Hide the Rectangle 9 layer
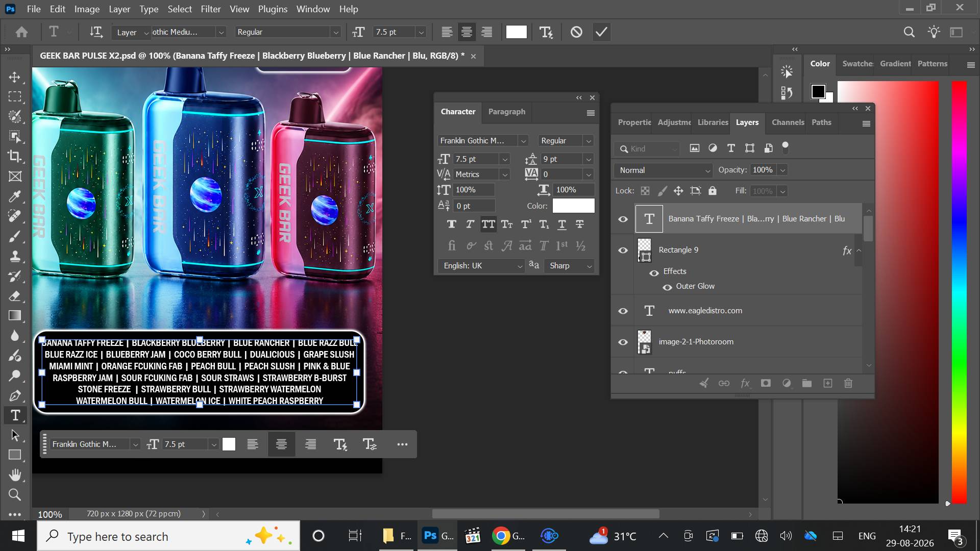 tap(623, 250)
